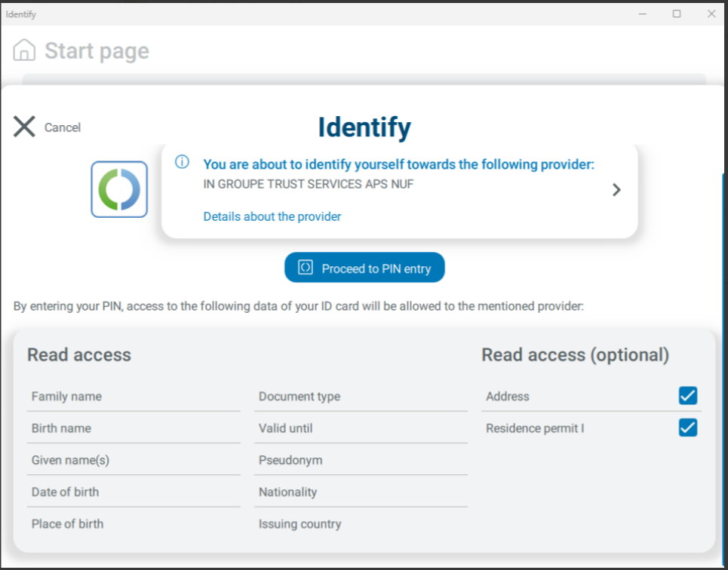
Task: Open the Start page title
Action: pos(97,51)
